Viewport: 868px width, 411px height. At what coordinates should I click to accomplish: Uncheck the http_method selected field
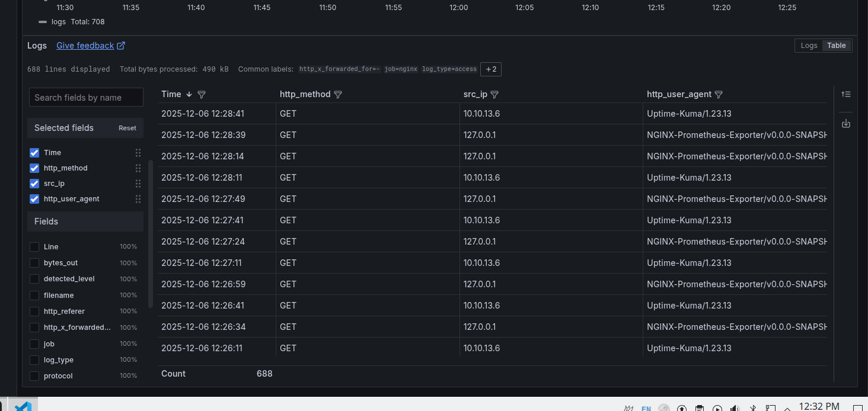click(34, 168)
